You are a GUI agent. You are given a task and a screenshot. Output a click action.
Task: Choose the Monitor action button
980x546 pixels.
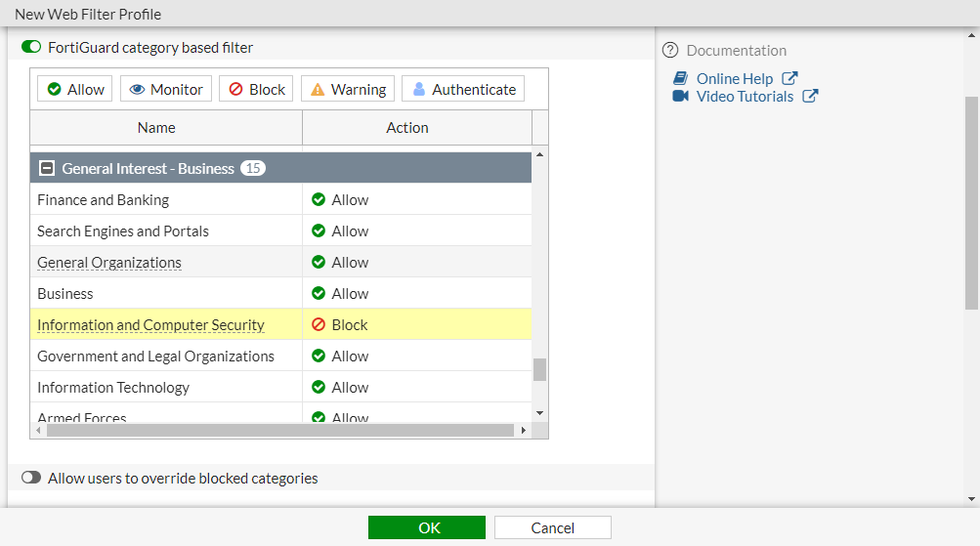pos(165,89)
